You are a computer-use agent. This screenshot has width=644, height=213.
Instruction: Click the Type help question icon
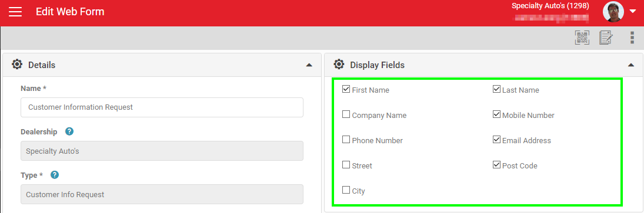(55, 175)
